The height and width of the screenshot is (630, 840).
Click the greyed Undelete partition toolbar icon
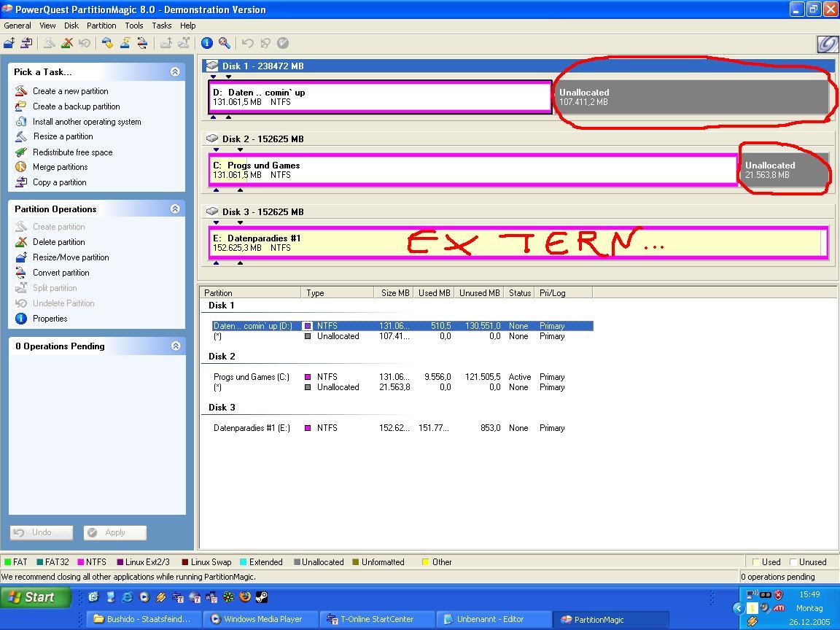[84, 43]
